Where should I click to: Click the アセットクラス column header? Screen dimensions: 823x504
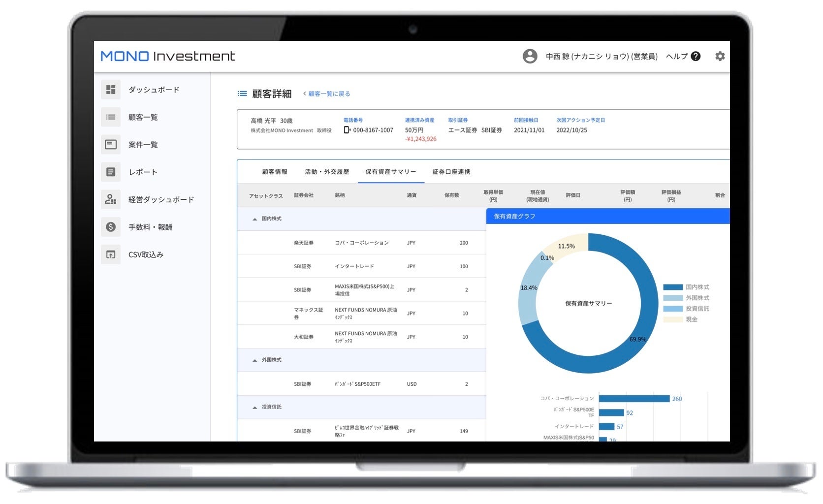pos(266,196)
